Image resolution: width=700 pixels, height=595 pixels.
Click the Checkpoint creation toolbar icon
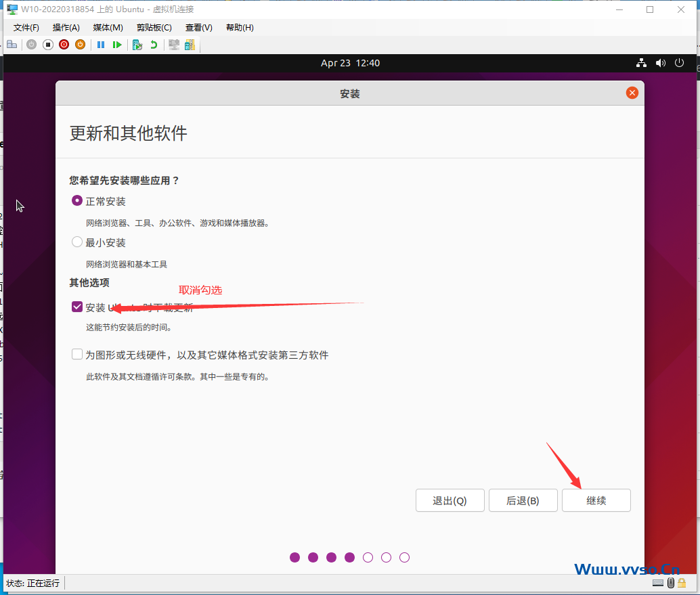point(137,45)
